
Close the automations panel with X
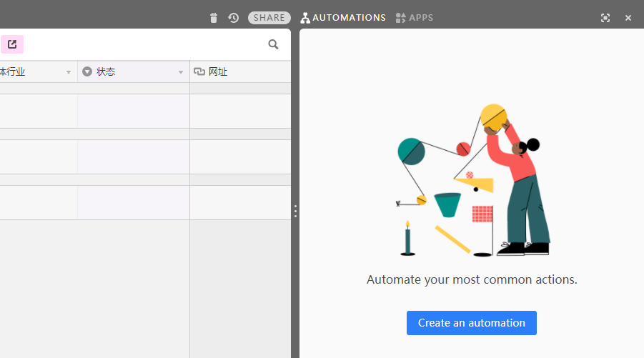628,18
